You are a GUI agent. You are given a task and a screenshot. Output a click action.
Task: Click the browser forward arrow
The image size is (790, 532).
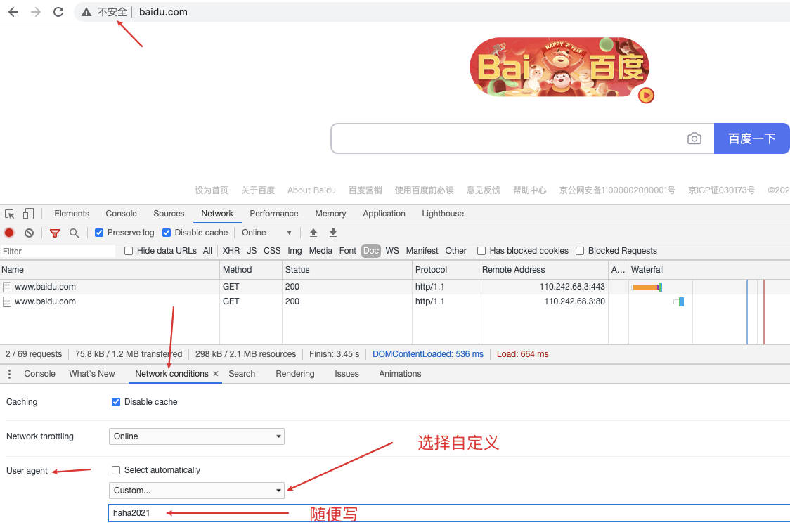click(36, 12)
